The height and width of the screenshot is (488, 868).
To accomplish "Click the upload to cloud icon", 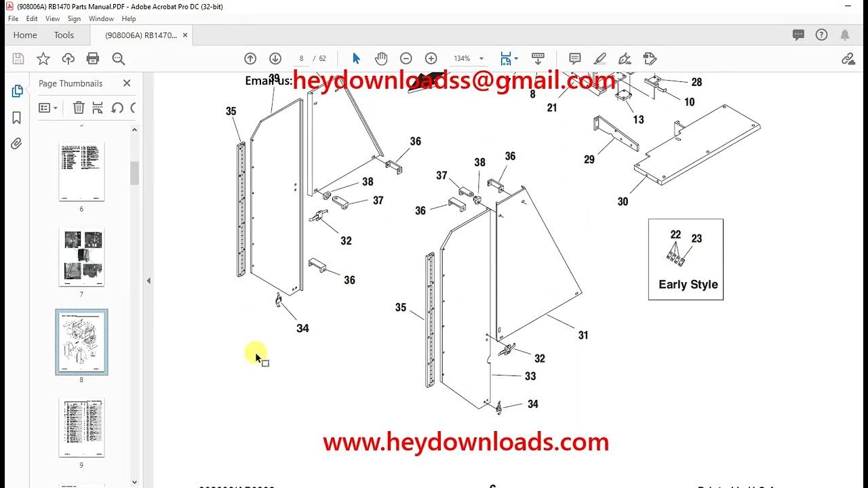I will coord(68,59).
